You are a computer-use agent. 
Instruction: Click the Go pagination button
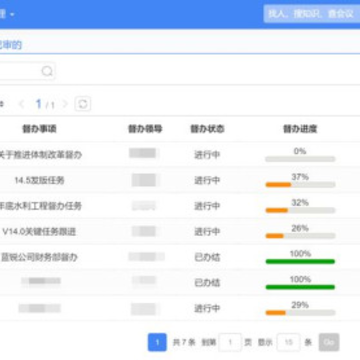tap(329, 342)
